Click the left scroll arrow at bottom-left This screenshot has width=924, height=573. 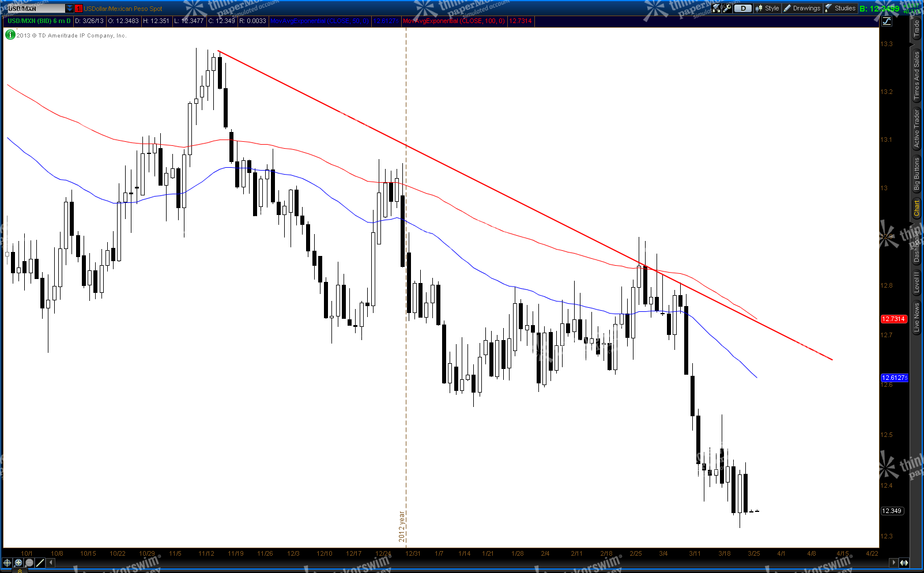click(x=51, y=563)
